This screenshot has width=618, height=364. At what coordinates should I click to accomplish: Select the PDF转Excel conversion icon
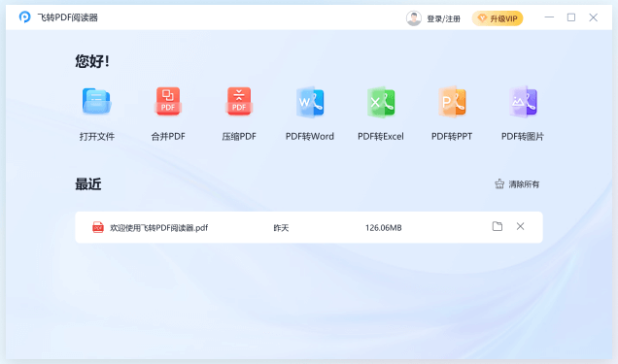pyautogui.click(x=381, y=102)
